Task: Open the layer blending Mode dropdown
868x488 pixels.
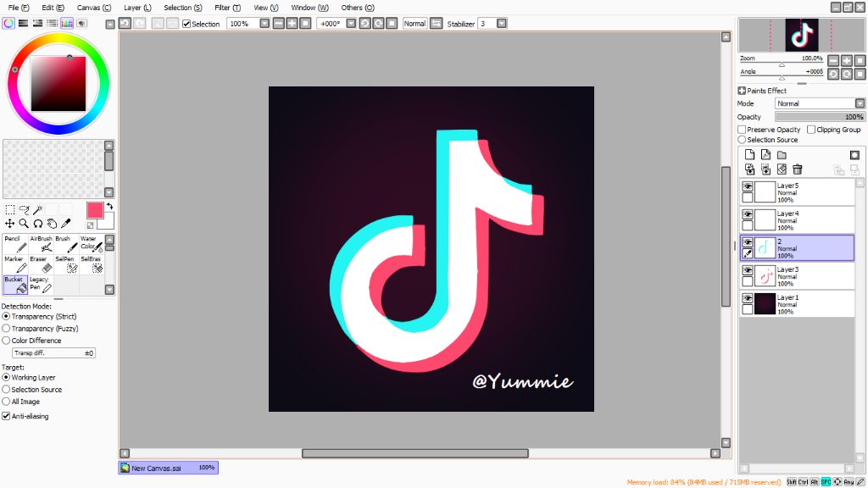Action: pos(859,103)
